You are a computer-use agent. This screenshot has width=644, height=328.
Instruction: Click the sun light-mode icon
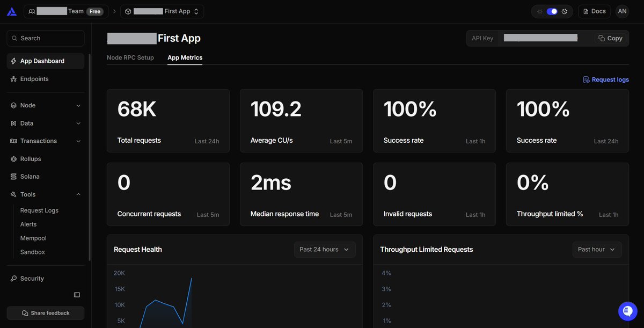coord(540,11)
